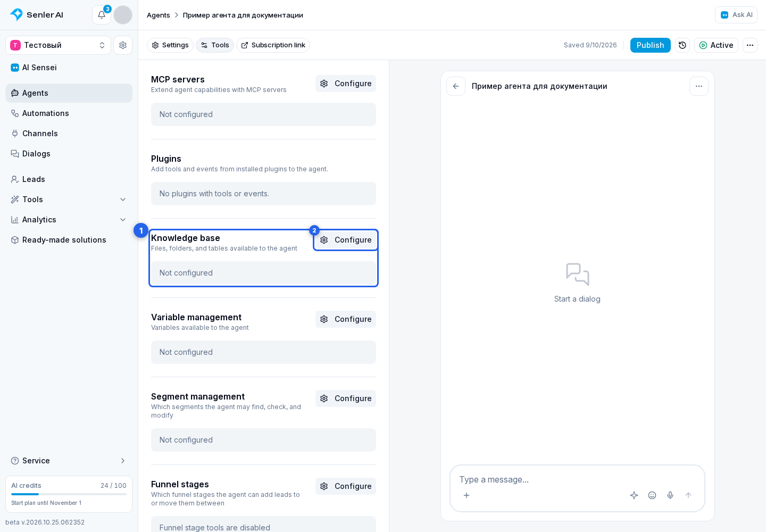Configure Segment management
This screenshot has height=532, width=766.
click(346, 398)
